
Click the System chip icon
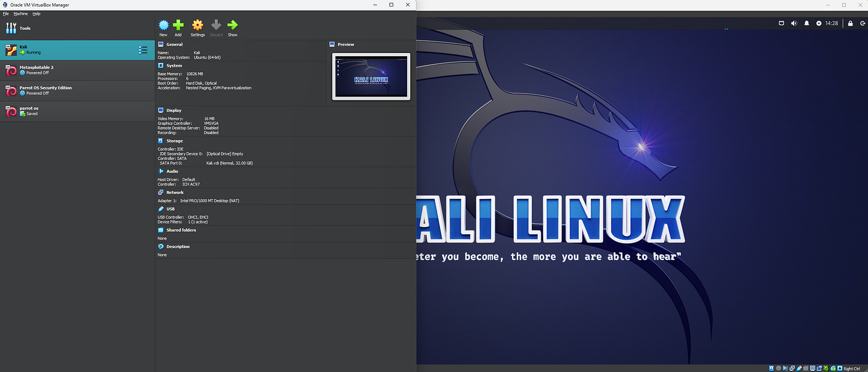coord(161,66)
